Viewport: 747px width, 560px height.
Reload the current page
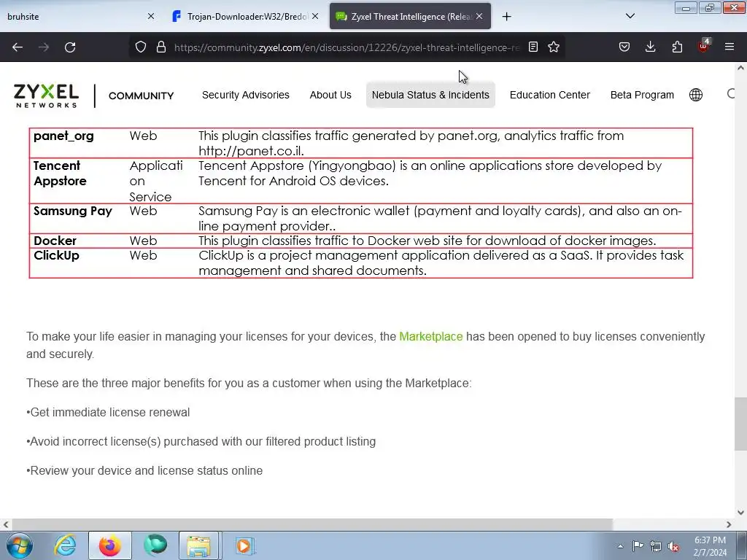coord(70,47)
